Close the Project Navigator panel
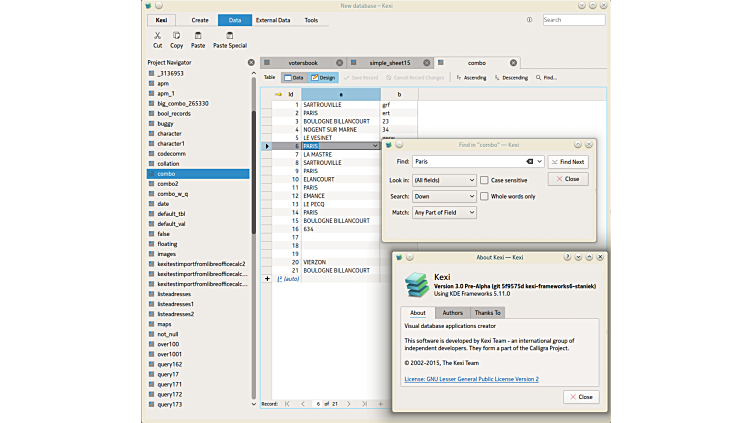752x423 pixels. point(251,62)
